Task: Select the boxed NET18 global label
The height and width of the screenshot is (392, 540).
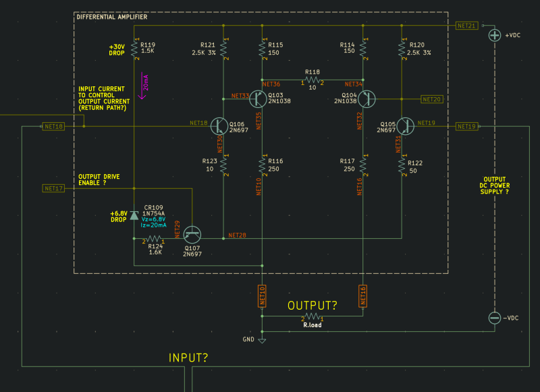Action: [53, 126]
